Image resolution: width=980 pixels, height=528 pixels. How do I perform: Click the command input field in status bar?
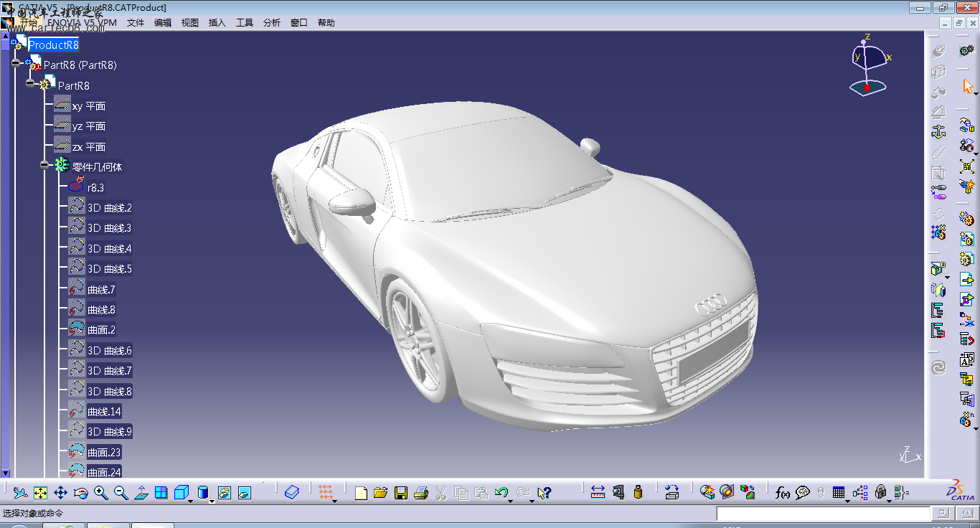823,514
